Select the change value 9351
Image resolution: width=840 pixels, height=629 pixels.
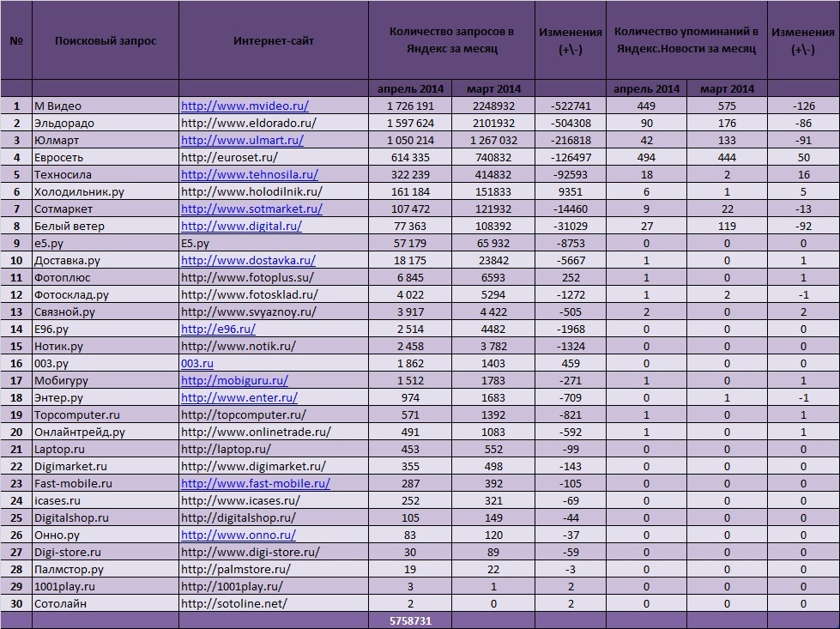coord(571,192)
